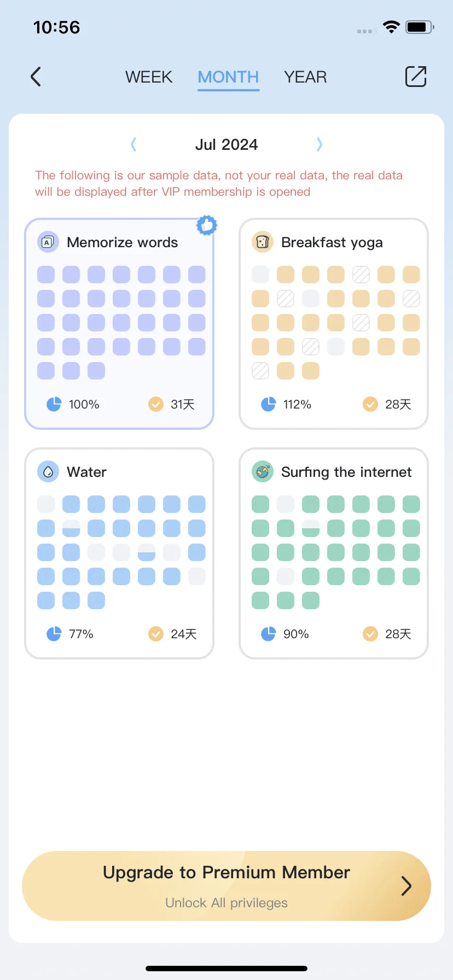The width and height of the screenshot is (453, 980).
Task: Tap the pie chart icon beside 112%
Action: pos(268,404)
